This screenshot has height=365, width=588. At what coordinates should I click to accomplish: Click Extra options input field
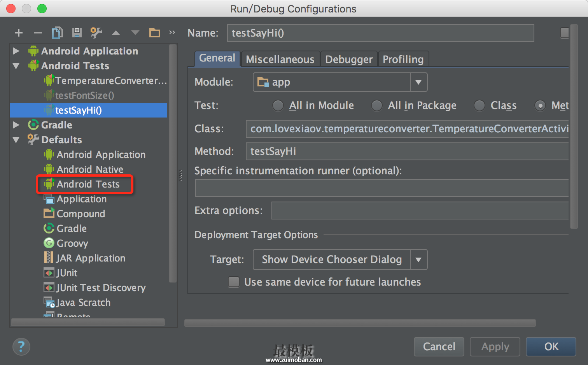pos(420,211)
